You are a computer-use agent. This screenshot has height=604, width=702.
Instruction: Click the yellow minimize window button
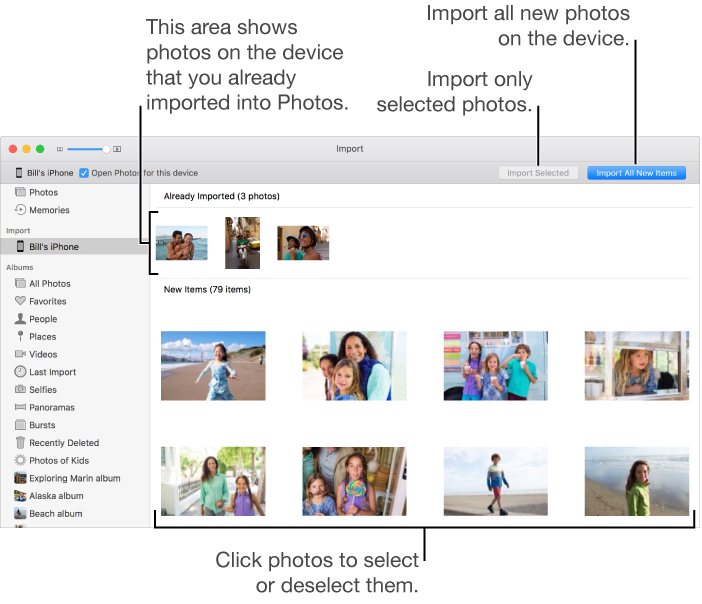click(x=27, y=149)
